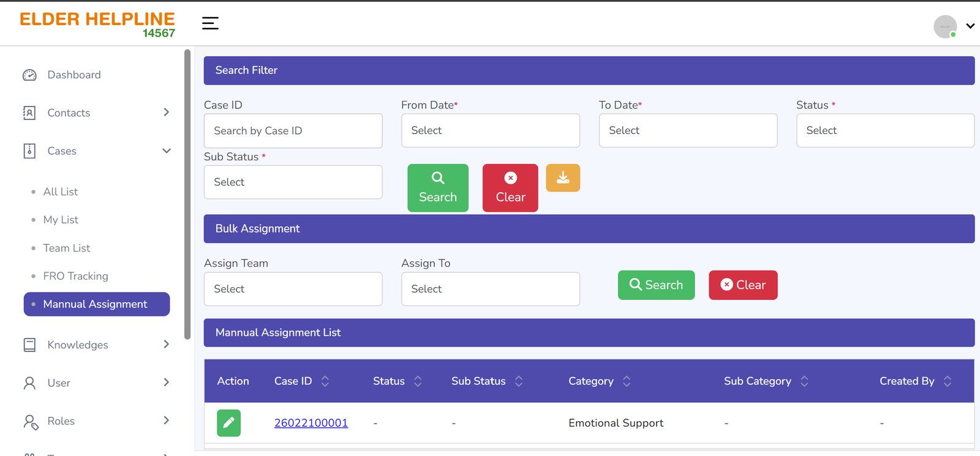Expand the User menu chevron
Image resolution: width=980 pixels, height=456 pixels.
[x=166, y=382]
